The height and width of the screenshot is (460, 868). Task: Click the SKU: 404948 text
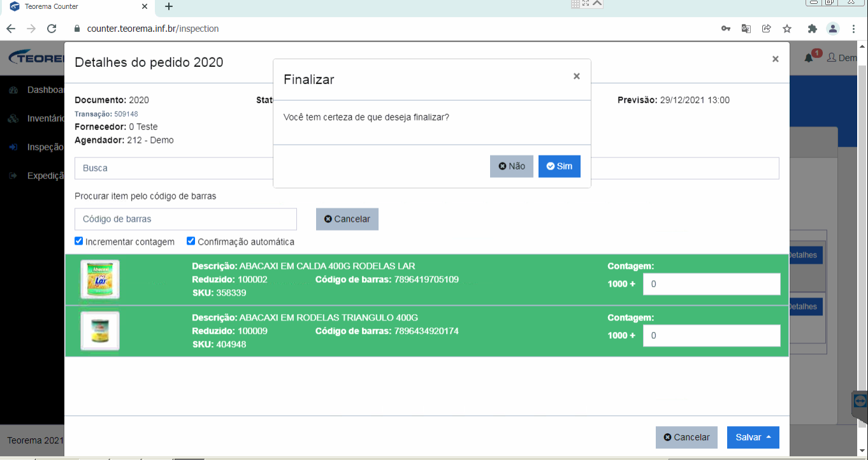click(219, 345)
